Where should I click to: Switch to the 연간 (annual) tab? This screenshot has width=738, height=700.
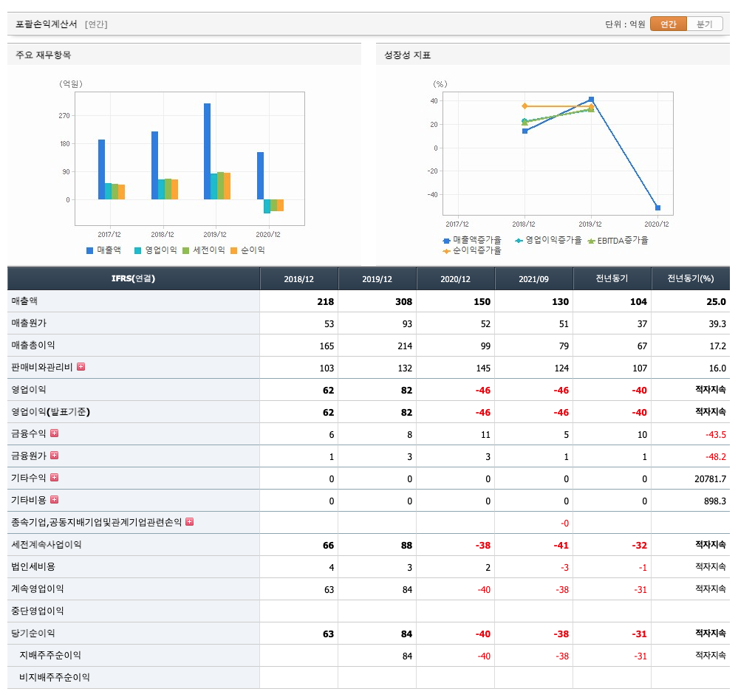[x=668, y=24]
